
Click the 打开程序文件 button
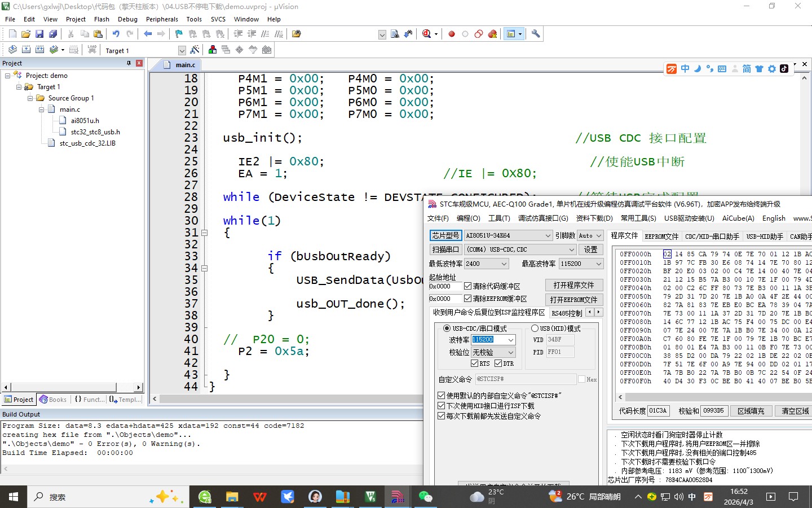pos(574,285)
